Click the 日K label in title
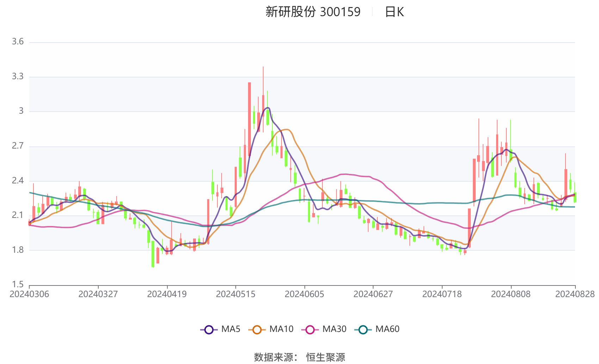Screen dimensions: 599x364 coord(394,12)
